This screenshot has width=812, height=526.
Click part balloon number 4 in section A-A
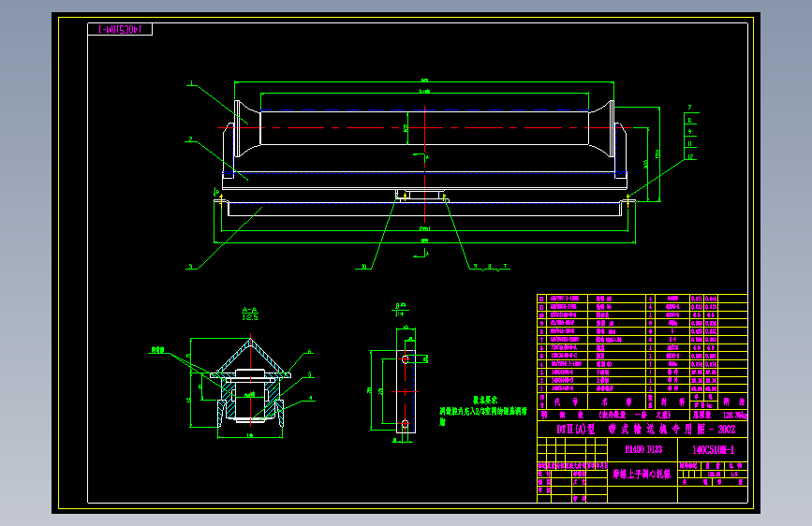(x=311, y=398)
